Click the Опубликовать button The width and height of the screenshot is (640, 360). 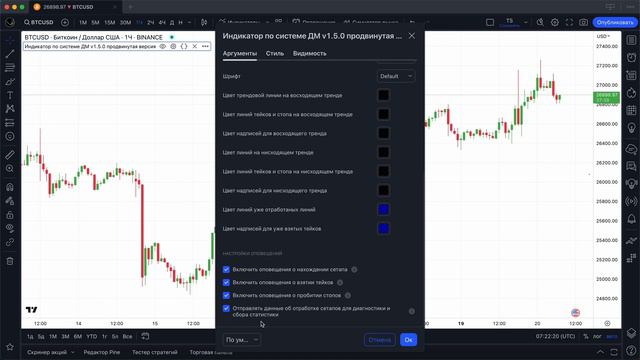tap(615, 22)
